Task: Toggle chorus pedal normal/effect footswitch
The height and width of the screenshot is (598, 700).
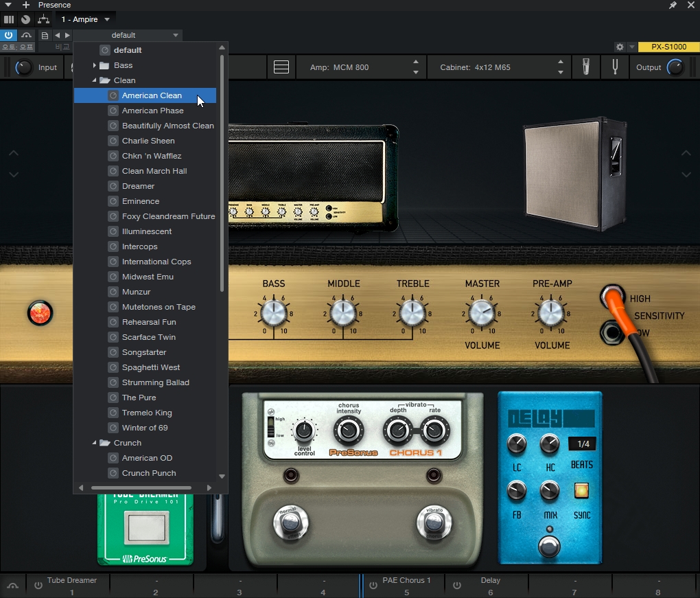Action: [x=290, y=522]
